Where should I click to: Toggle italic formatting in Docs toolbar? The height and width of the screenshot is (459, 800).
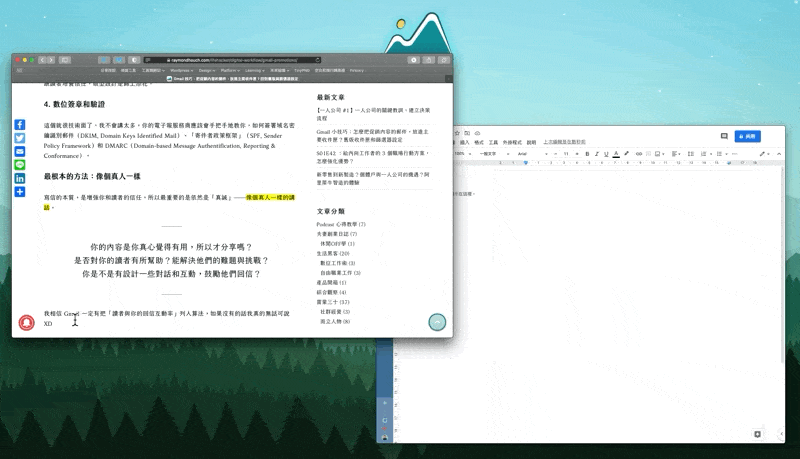tap(596, 154)
